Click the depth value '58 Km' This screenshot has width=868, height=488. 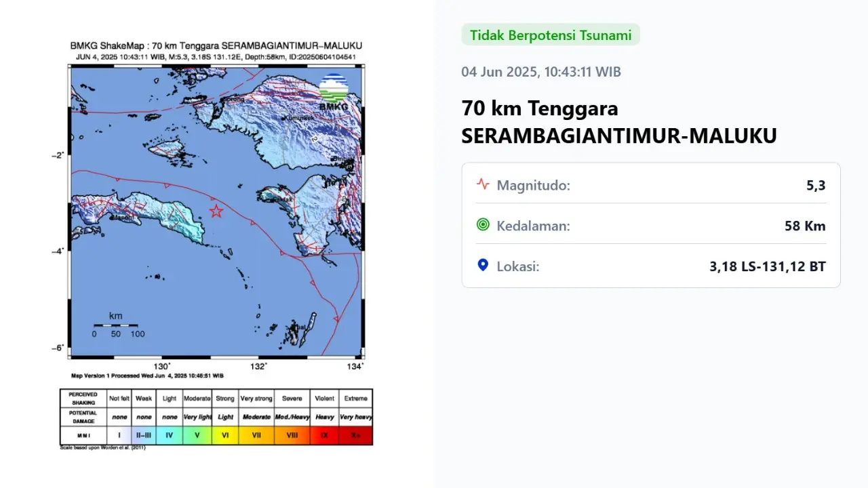pyautogui.click(x=806, y=226)
